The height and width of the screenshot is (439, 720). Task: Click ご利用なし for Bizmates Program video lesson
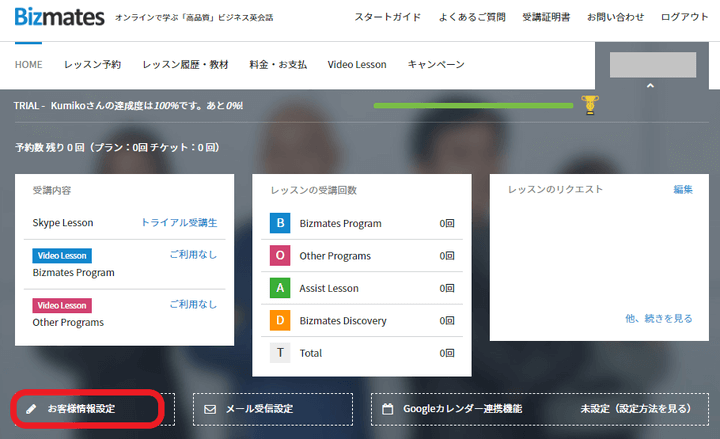[193, 254]
